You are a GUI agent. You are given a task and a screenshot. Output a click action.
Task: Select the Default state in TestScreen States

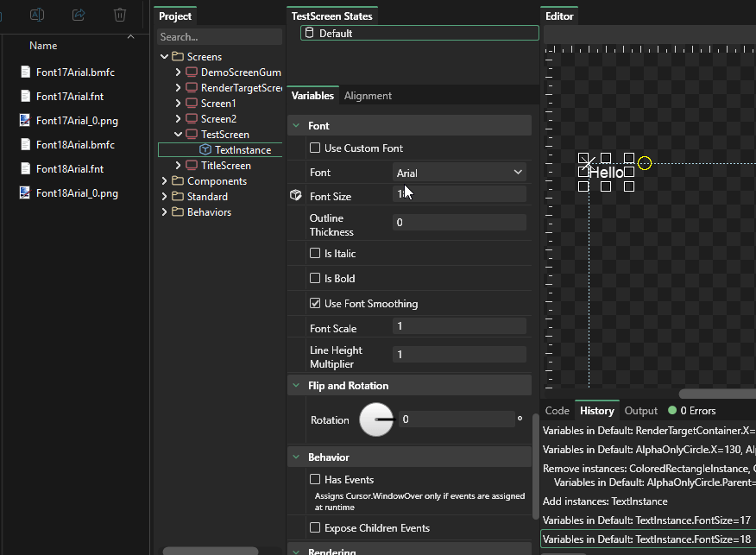(419, 34)
